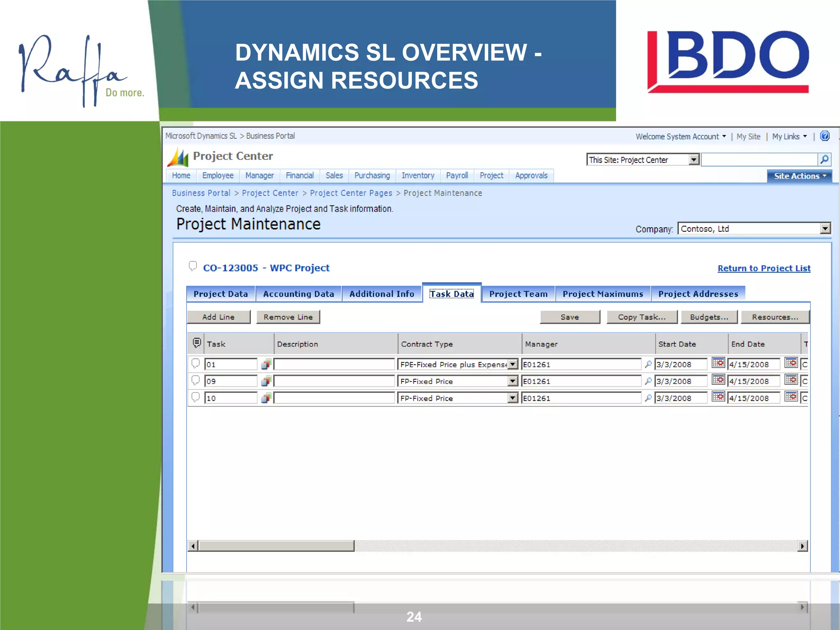The image size is (840, 630).
Task: Open the help icon in top bar
Action: (824, 136)
